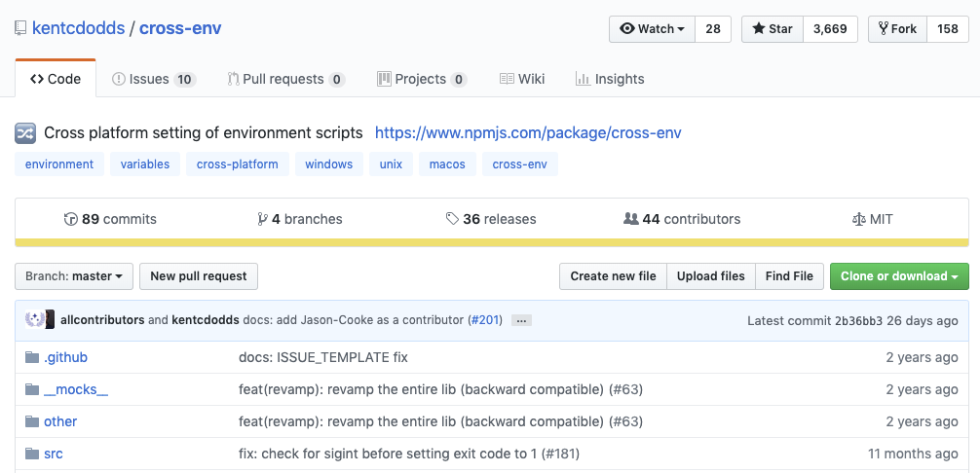Click the .github folder icon
The width and height of the screenshot is (980, 473).
pos(32,357)
